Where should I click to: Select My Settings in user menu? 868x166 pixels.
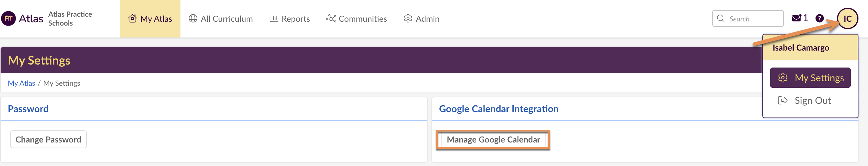click(x=810, y=78)
